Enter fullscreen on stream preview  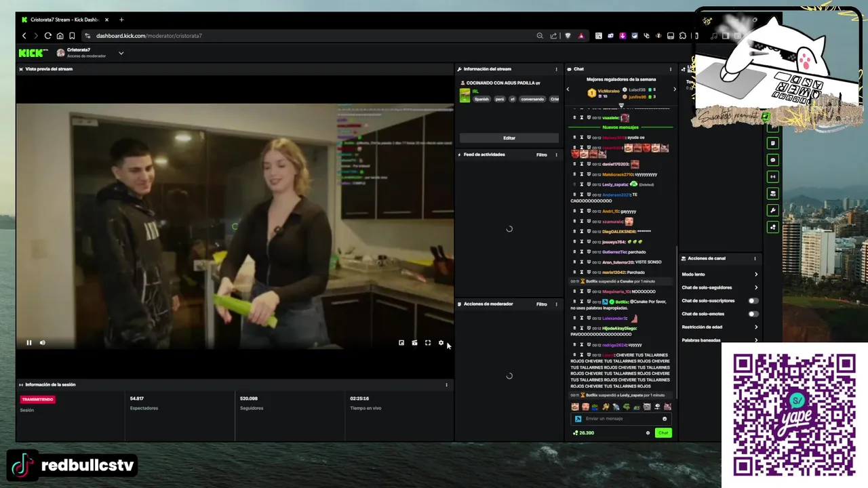(428, 343)
